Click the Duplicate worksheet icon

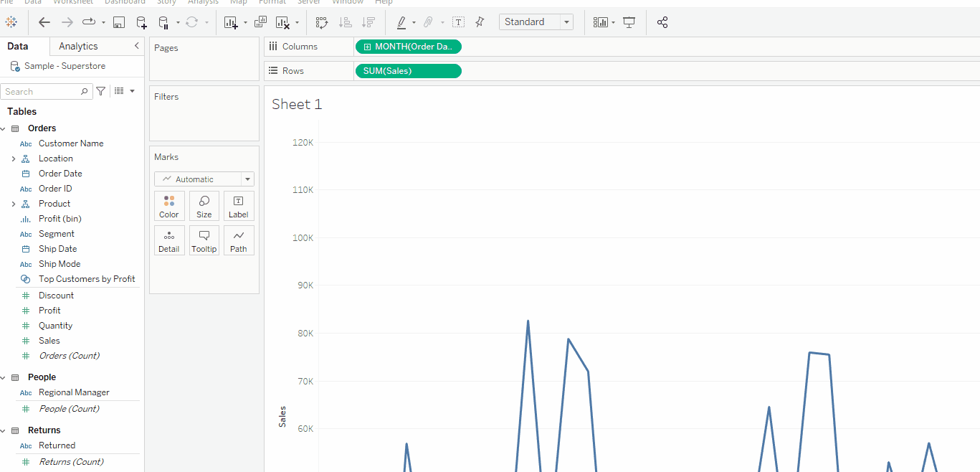(x=260, y=22)
